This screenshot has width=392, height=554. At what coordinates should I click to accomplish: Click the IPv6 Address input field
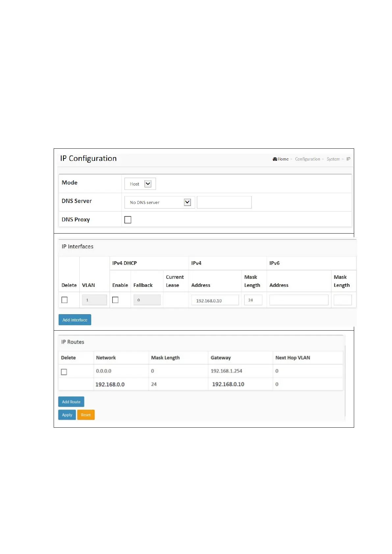299,300
